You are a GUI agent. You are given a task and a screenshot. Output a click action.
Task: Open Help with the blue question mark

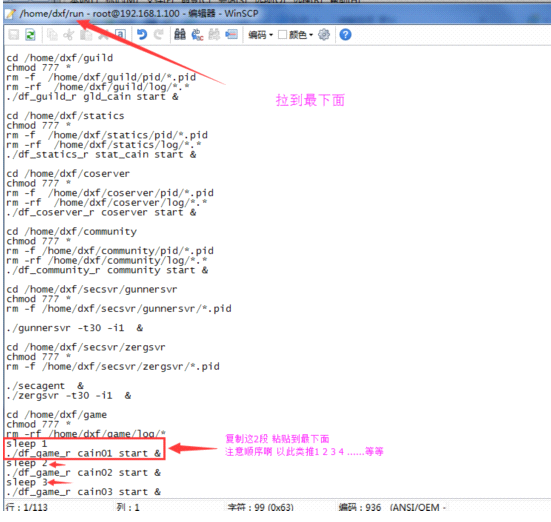345,34
